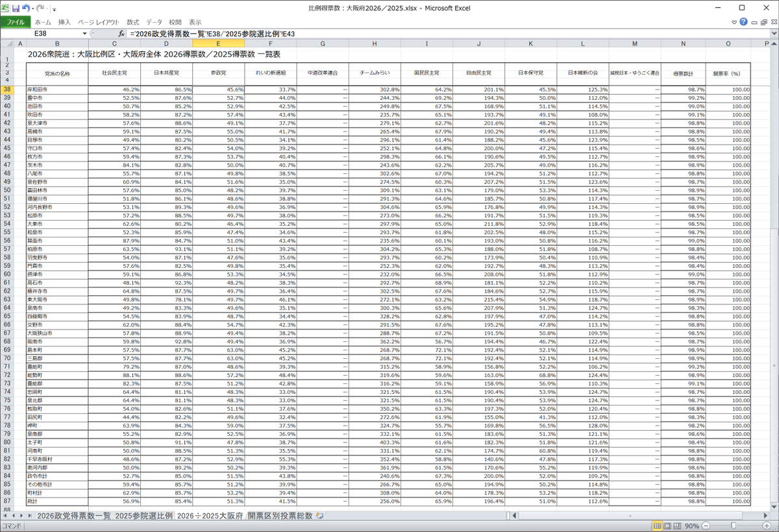Image resolution: width=779 pixels, height=532 pixels.
Task: Open the 挿入 ribbon tab
Action: click(64, 22)
